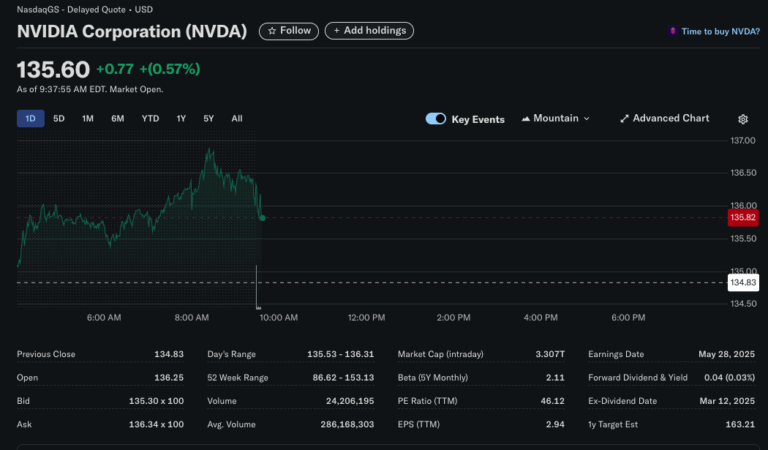
Task: Click EPS (TTM) value 2.94
Action: pyautogui.click(x=555, y=425)
